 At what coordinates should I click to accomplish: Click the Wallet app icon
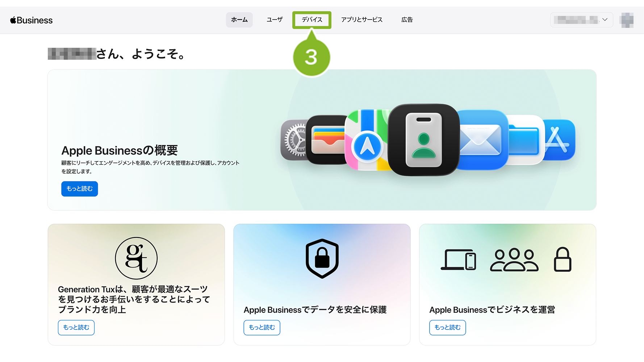pyautogui.click(x=327, y=140)
